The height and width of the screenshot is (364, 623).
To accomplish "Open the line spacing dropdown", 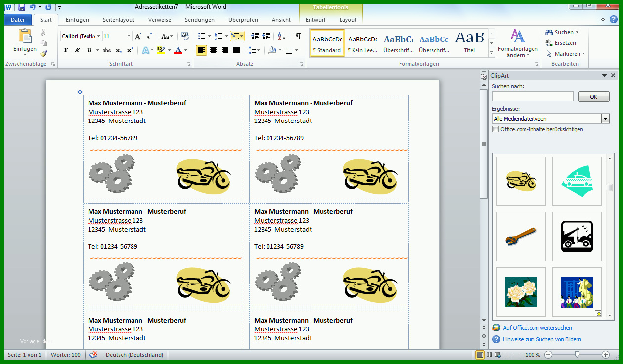I will point(258,50).
